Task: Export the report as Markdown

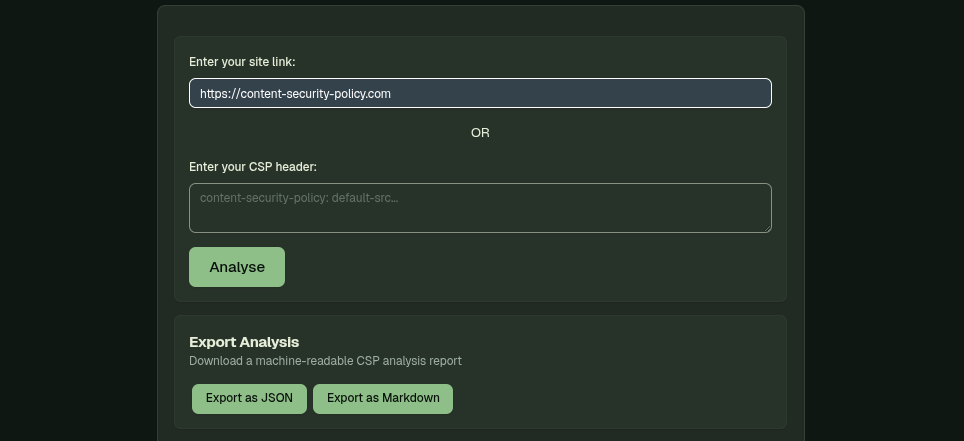Action: [x=383, y=398]
